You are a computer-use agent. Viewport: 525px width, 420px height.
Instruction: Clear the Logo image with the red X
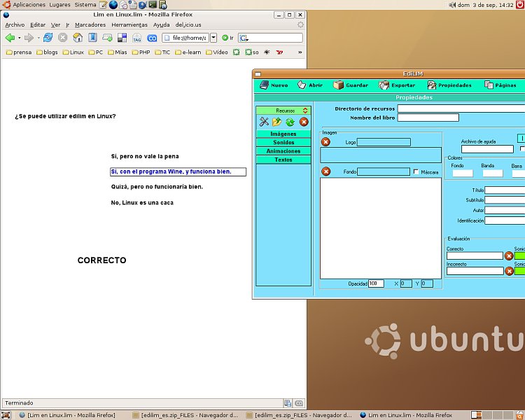coord(325,142)
